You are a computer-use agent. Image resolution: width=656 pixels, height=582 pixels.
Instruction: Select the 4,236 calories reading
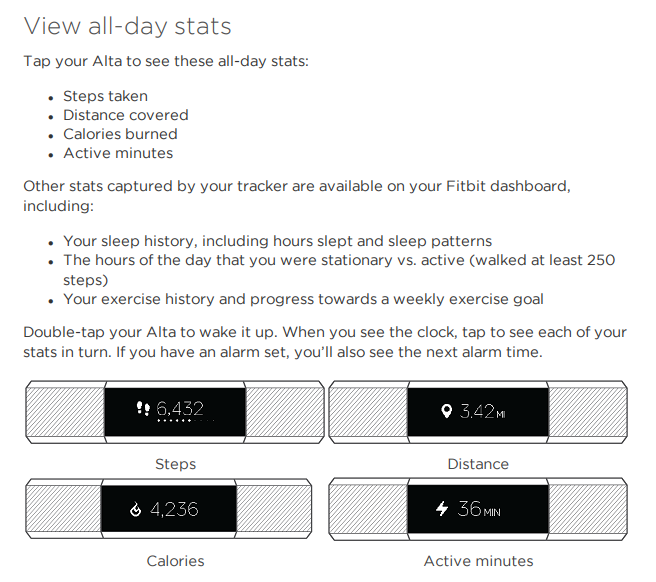coord(174,510)
